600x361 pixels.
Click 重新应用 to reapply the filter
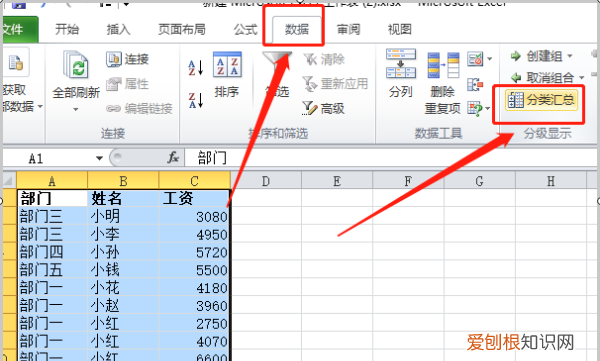[x=335, y=84]
